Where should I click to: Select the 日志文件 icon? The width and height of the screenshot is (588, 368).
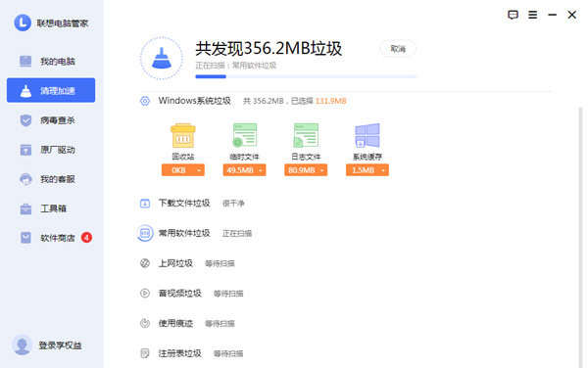(306, 135)
